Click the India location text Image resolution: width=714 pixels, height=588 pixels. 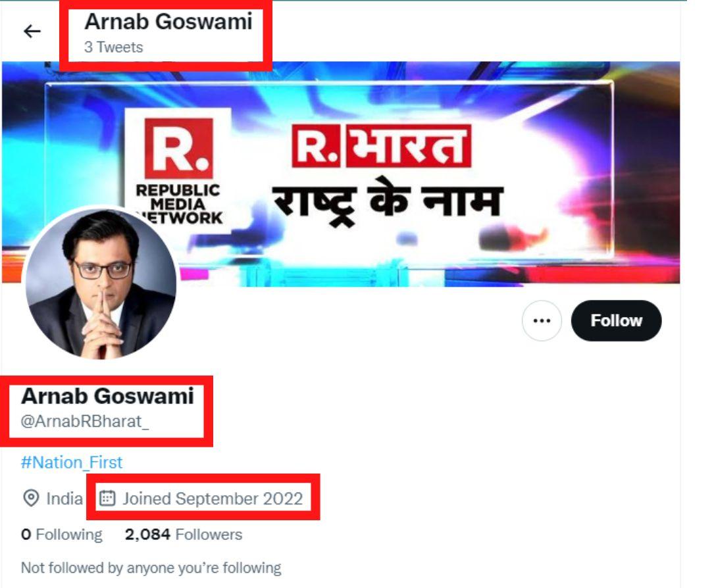click(x=64, y=499)
